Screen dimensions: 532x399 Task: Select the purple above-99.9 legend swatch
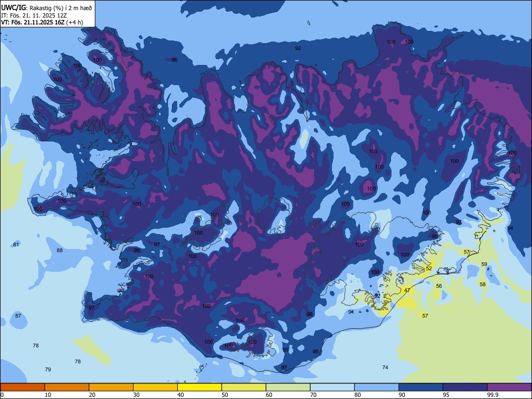coord(509,387)
